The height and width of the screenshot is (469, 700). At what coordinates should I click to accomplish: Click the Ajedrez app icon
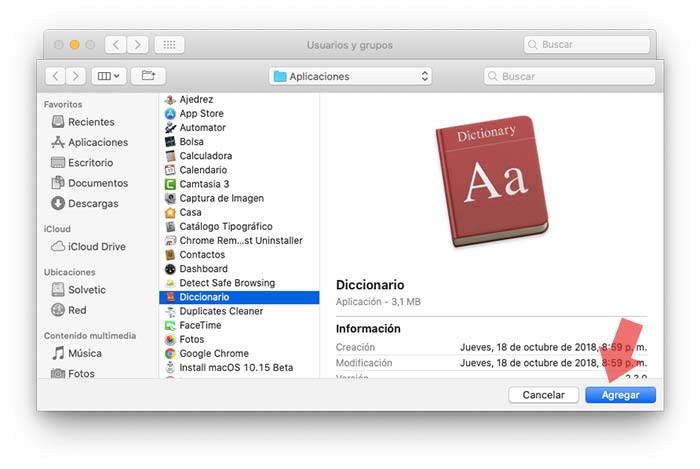(x=170, y=100)
